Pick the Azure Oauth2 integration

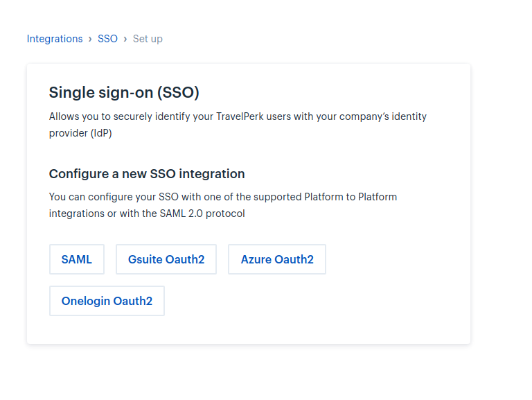pyautogui.click(x=277, y=259)
